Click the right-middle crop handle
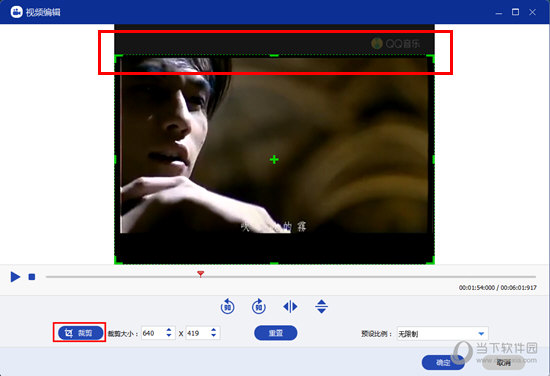 pyautogui.click(x=434, y=159)
